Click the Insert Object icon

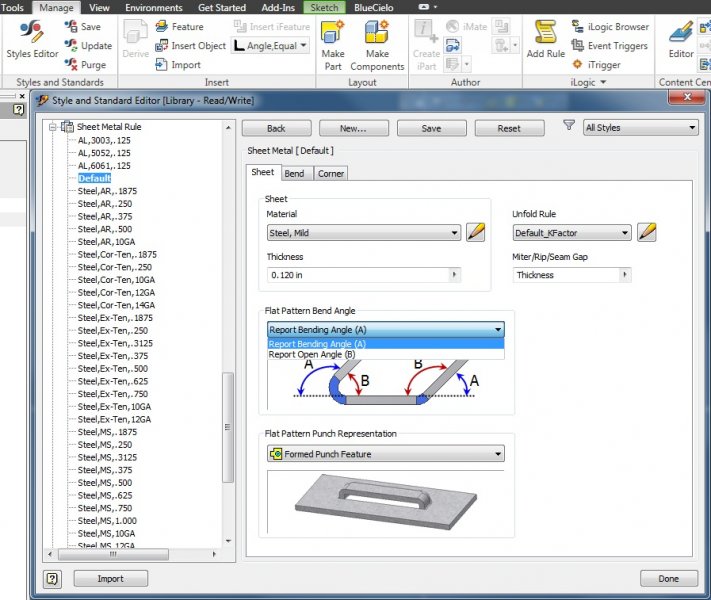point(161,45)
